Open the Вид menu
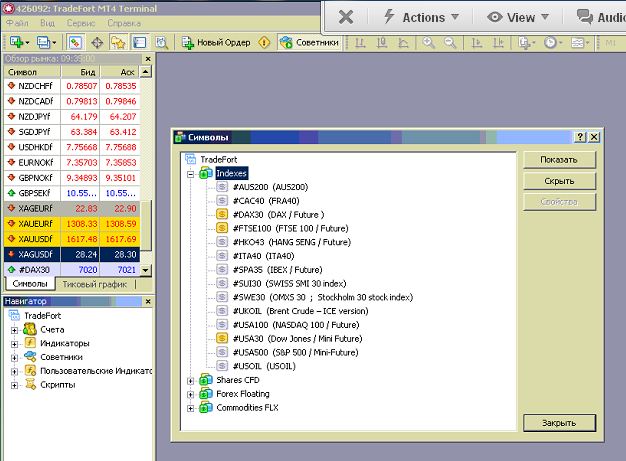This screenshot has width=626, height=461. (48, 23)
